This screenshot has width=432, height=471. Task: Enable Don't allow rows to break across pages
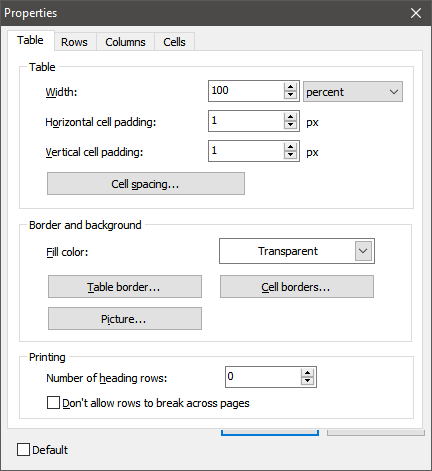click(53, 403)
